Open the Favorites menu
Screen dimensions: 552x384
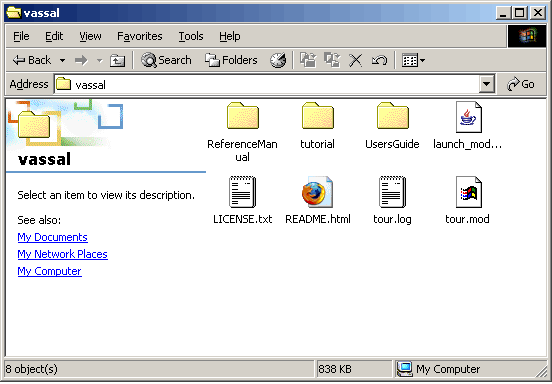[140, 36]
